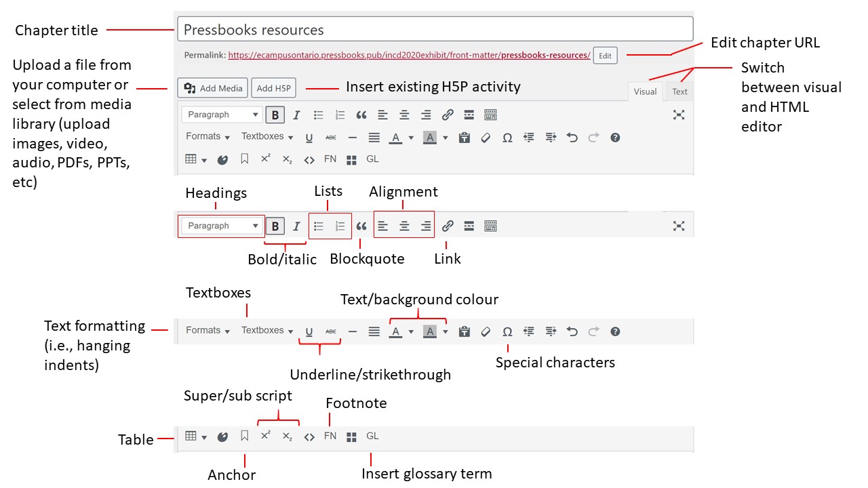
Task: Open keyboard shortcuts help in main editor
Action: click(616, 138)
